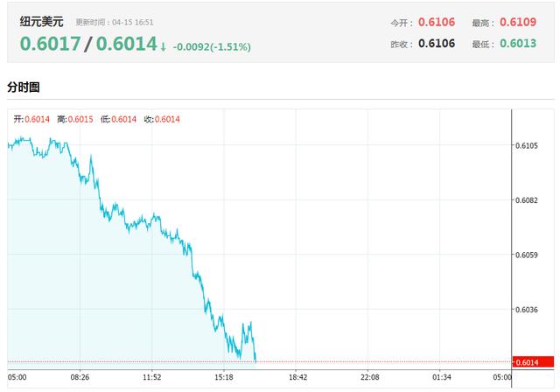Image resolution: width=560 pixels, height=392 pixels.
Task: Click the change value -0.0092(-1.51%)
Action: (212, 46)
